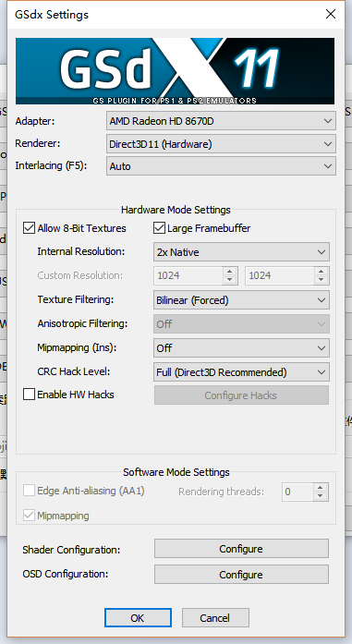Expand the Renderer Direct3D11 dropdown
The image size is (352, 644).
pyautogui.click(x=221, y=144)
